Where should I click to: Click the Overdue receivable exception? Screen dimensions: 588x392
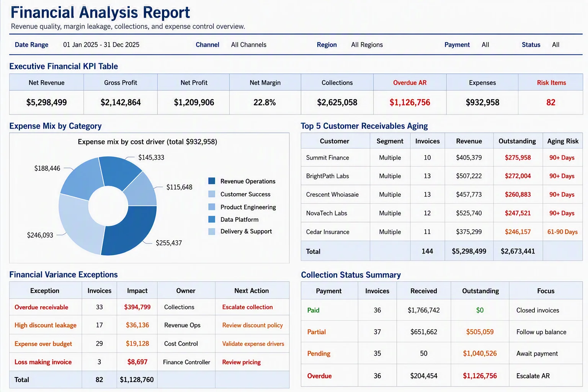point(41,307)
